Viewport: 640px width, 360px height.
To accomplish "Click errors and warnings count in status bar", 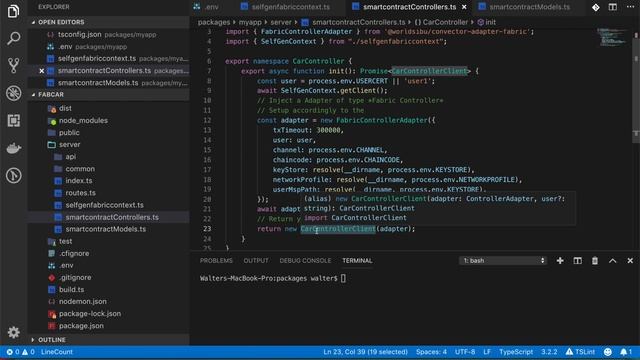I will [20, 352].
